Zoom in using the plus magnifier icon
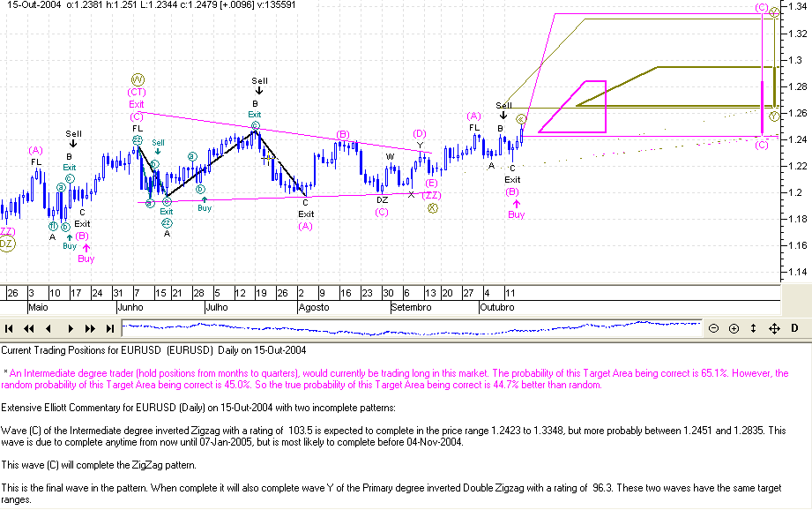This screenshot has width=812, height=510. point(734,328)
